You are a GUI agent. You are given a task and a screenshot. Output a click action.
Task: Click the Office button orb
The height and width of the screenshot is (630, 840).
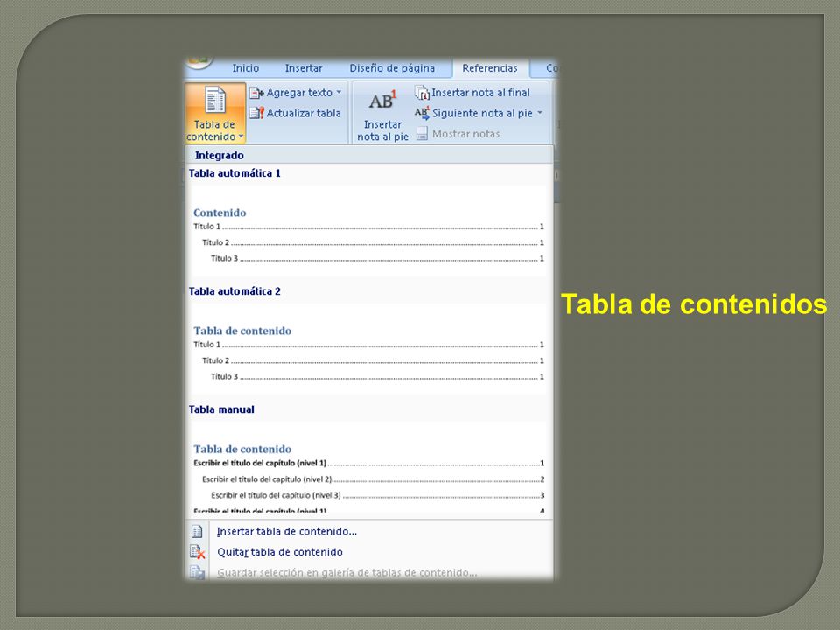point(199,61)
